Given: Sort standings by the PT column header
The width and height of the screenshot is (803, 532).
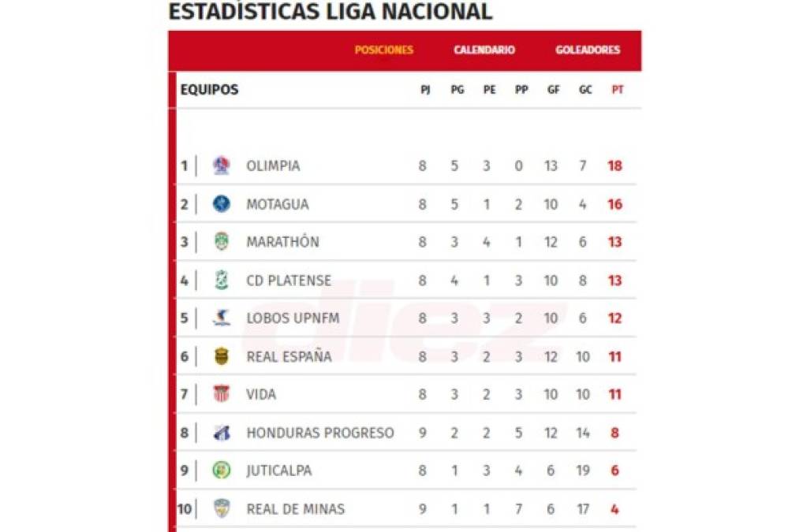Looking at the screenshot, I should 618,89.
